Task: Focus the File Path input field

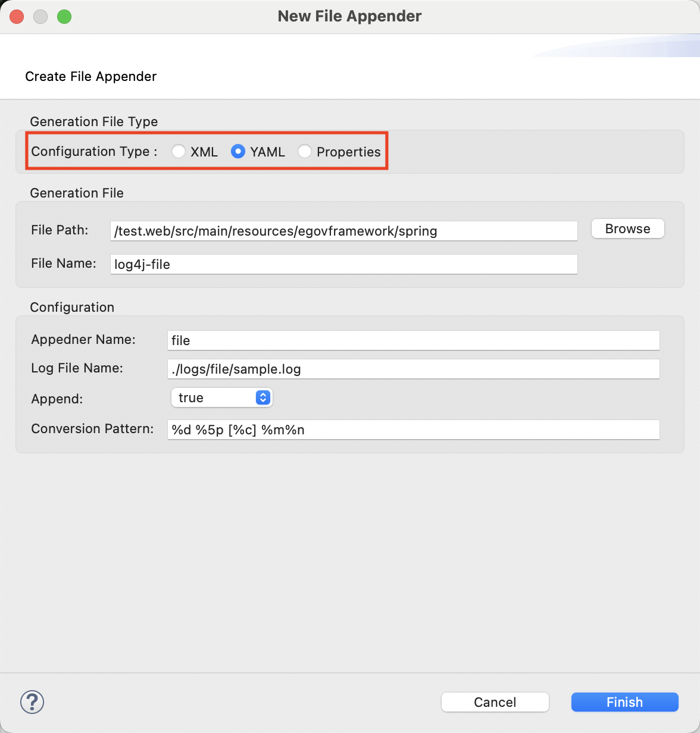Action: pos(343,231)
